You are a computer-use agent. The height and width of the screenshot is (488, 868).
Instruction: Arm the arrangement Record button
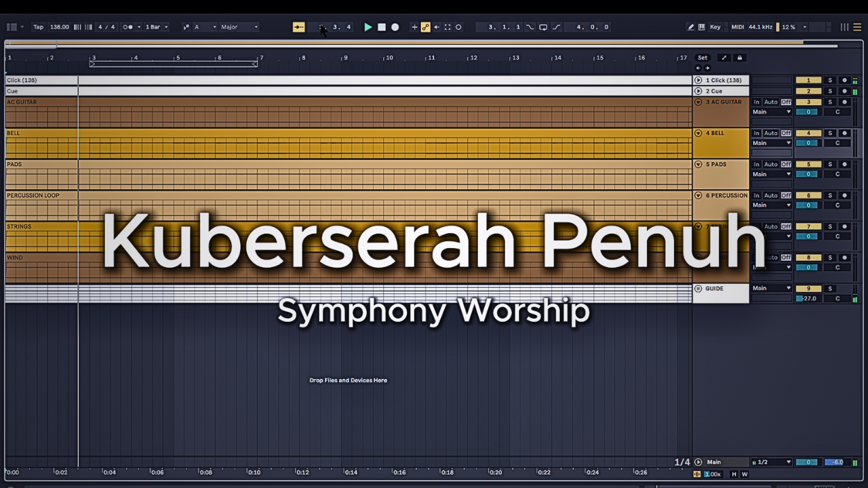[x=395, y=27]
